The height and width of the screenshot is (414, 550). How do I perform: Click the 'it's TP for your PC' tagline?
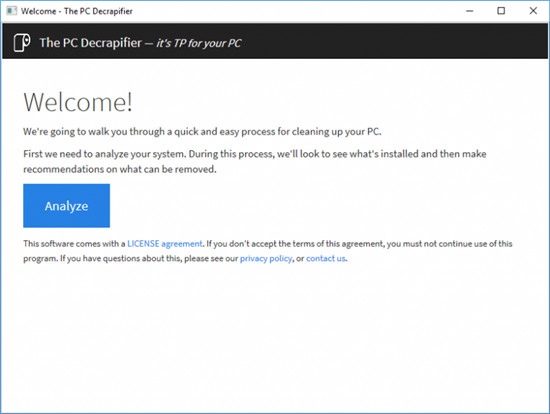click(x=199, y=43)
